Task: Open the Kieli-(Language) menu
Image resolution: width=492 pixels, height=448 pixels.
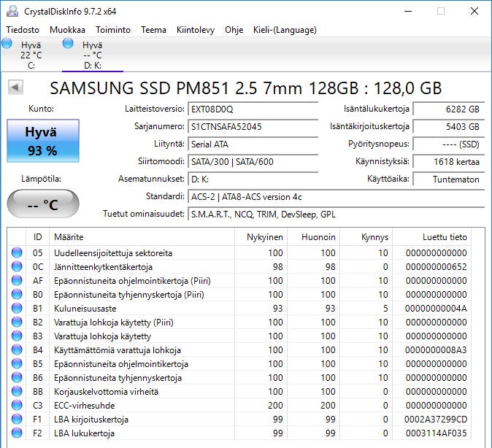Action: [285, 30]
